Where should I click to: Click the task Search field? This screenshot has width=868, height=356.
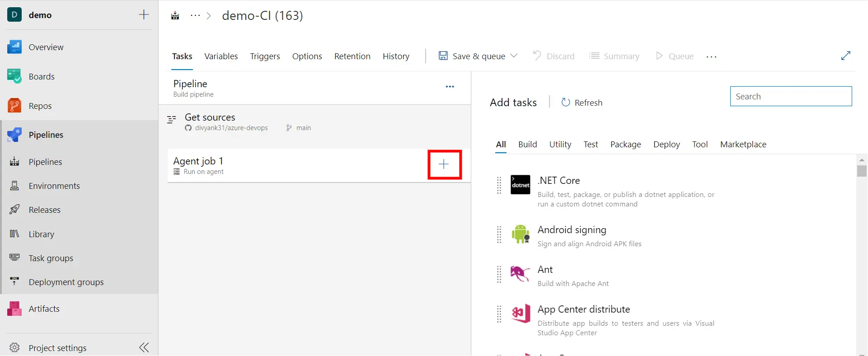tap(791, 96)
